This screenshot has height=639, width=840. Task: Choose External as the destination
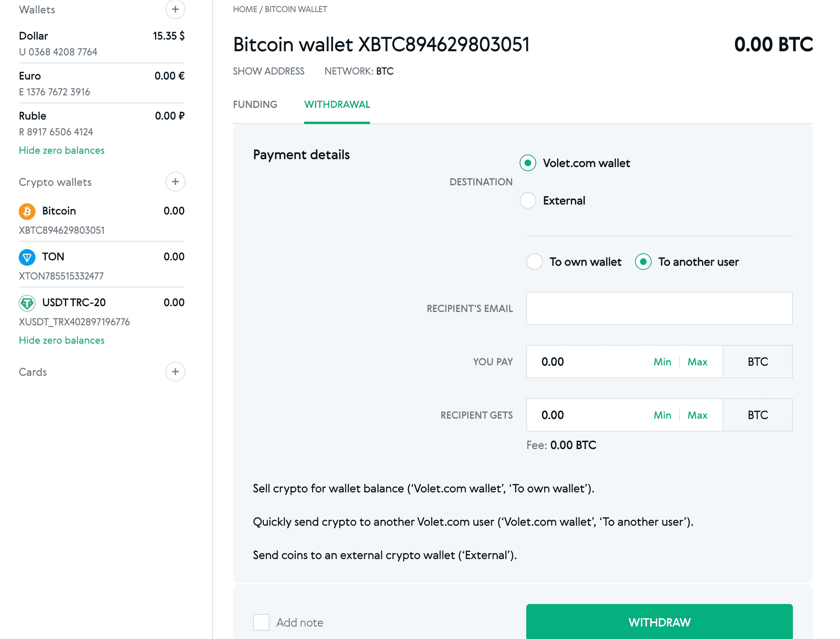[528, 200]
